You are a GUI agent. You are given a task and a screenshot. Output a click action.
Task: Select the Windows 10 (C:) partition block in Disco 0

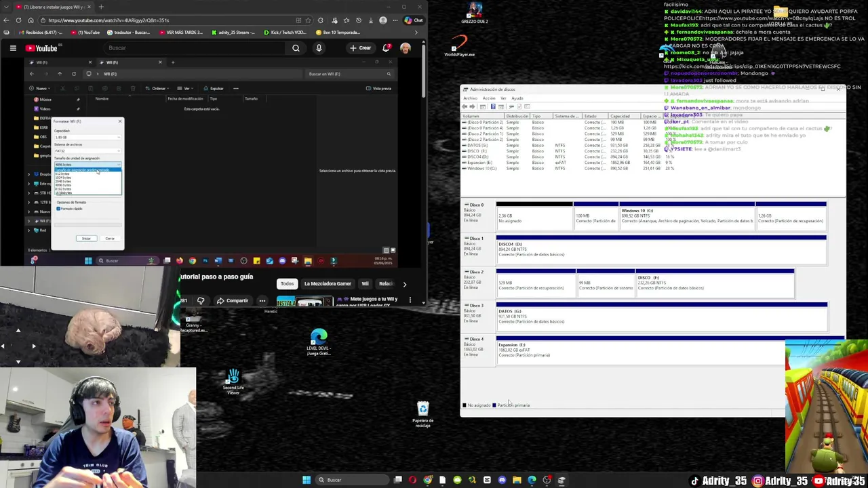687,216
